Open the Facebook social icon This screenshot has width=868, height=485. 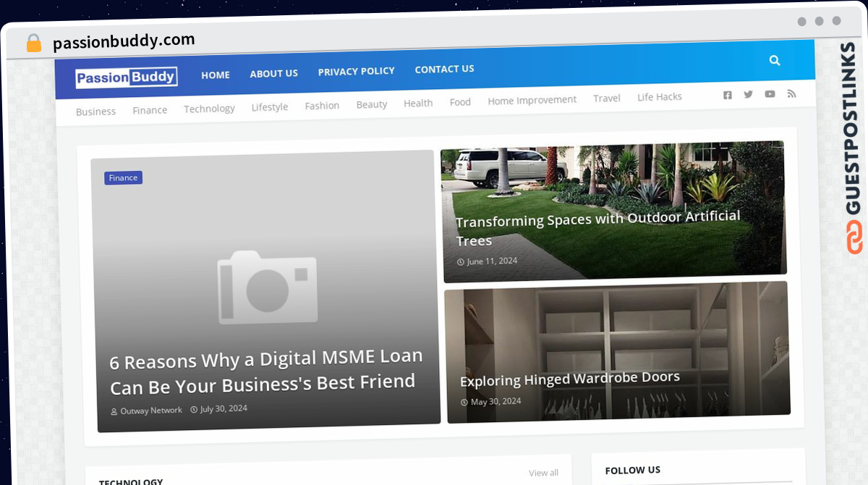tap(728, 95)
